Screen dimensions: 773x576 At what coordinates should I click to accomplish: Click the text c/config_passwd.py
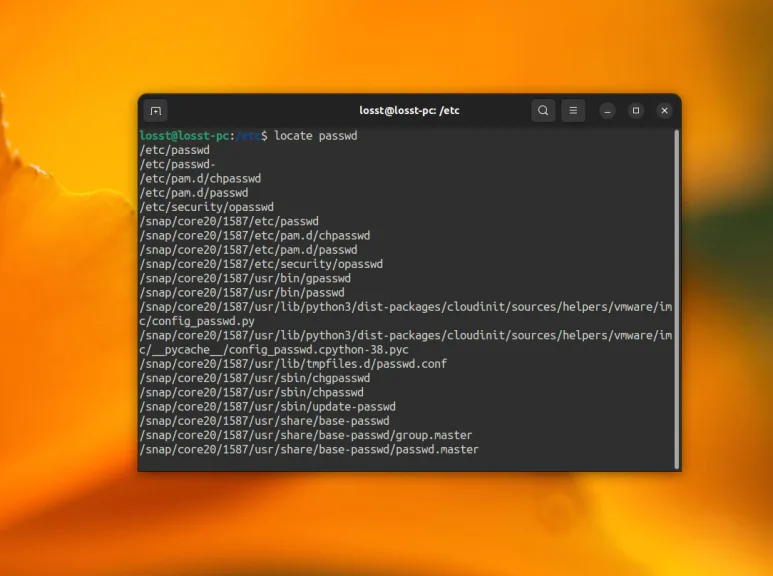pyautogui.click(x=197, y=322)
